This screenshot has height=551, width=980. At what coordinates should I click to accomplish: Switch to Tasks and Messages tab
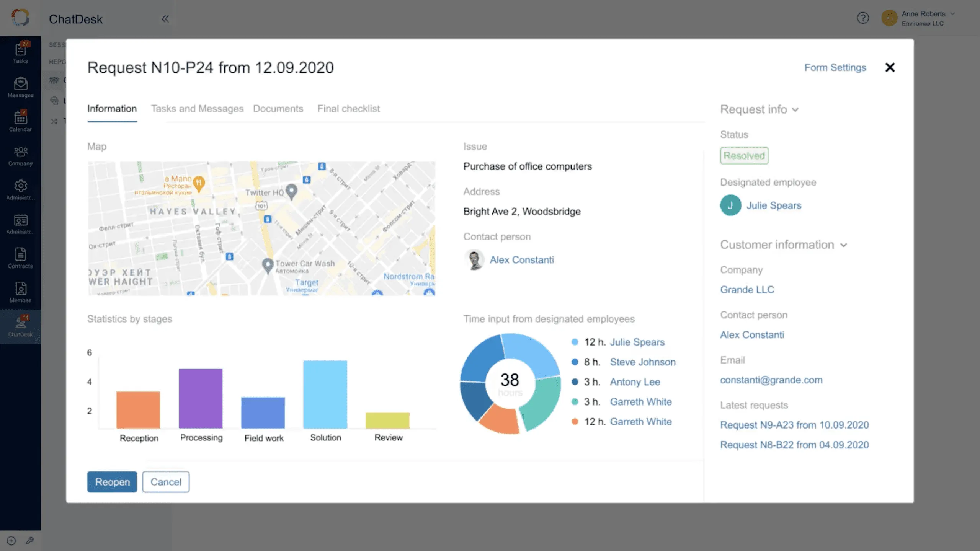coord(197,109)
